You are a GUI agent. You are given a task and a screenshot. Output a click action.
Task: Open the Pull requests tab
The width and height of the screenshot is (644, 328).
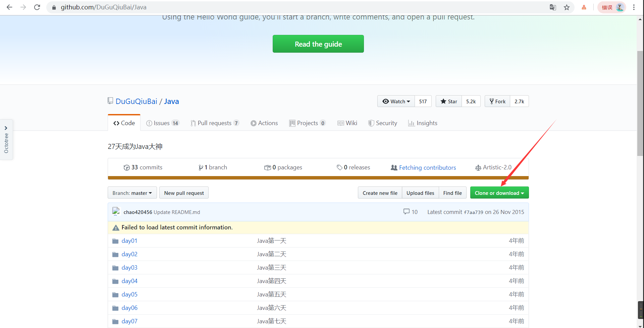click(215, 123)
